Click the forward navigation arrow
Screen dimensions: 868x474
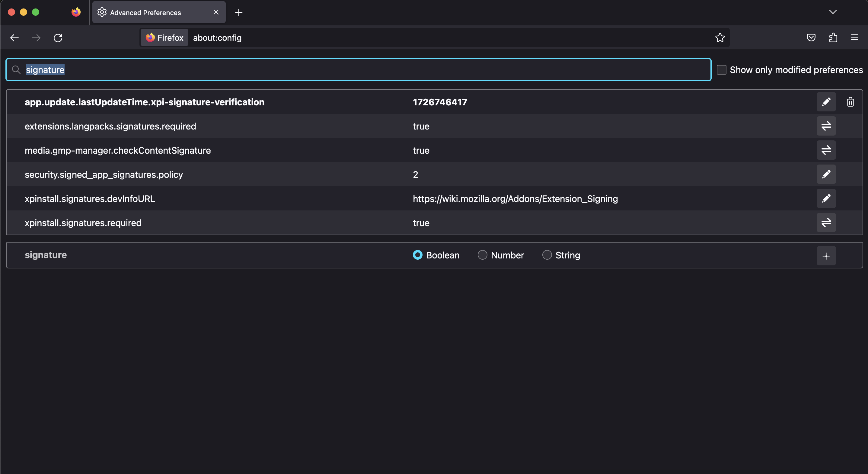point(36,38)
